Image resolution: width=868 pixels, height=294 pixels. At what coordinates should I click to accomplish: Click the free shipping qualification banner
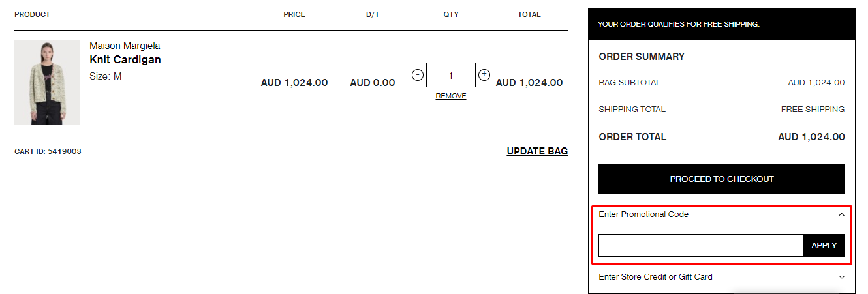coord(679,24)
